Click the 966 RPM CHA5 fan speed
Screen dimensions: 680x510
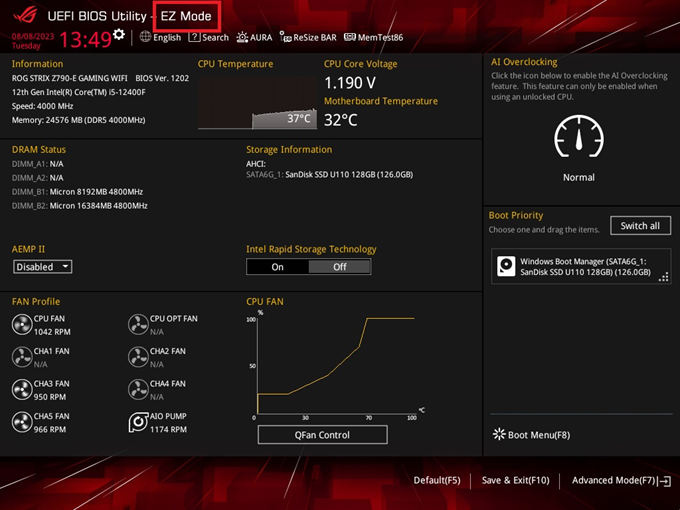pos(50,429)
